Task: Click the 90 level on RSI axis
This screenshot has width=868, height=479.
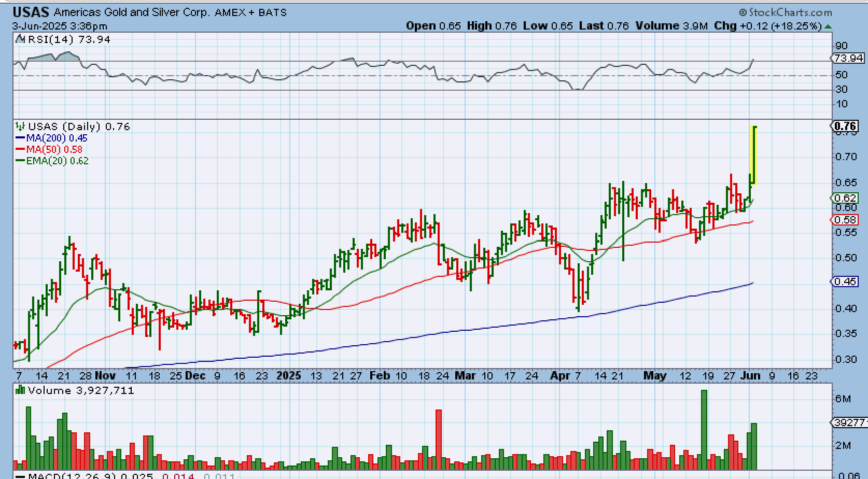Action: click(x=841, y=46)
